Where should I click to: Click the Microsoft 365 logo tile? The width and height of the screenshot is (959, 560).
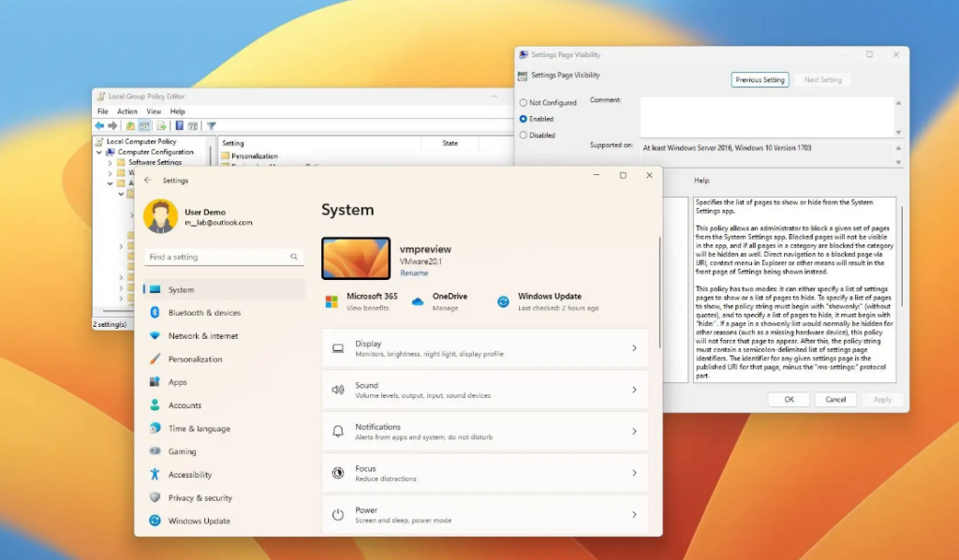point(332,302)
